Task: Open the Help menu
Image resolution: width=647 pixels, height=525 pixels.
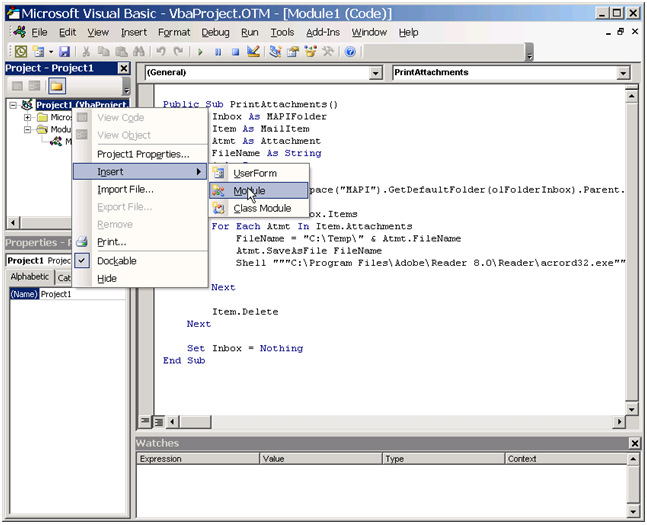Action: click(x=408, y=32)
